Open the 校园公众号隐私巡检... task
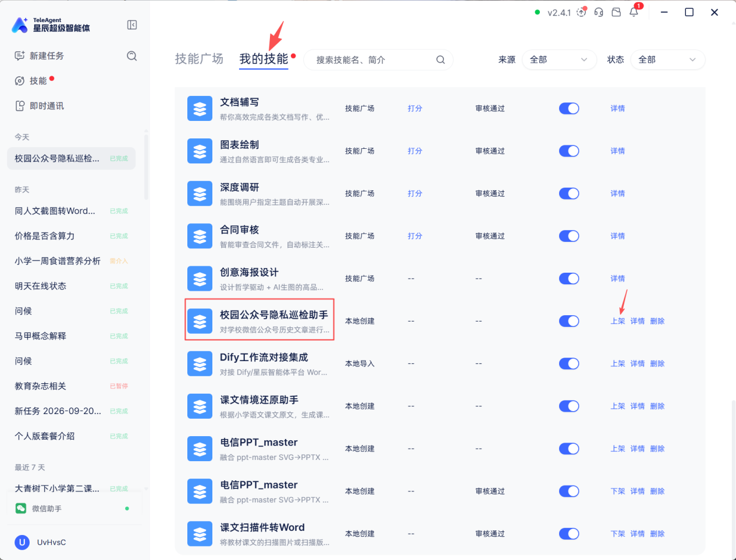Image resolution: width=736 pixels, height=560 pixels. [x=71, y=158]
